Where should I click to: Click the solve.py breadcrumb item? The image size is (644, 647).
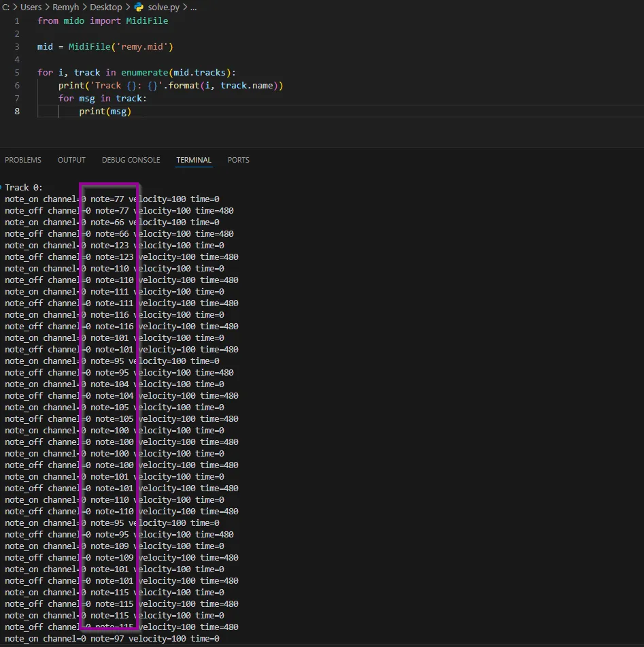[164, 7]
